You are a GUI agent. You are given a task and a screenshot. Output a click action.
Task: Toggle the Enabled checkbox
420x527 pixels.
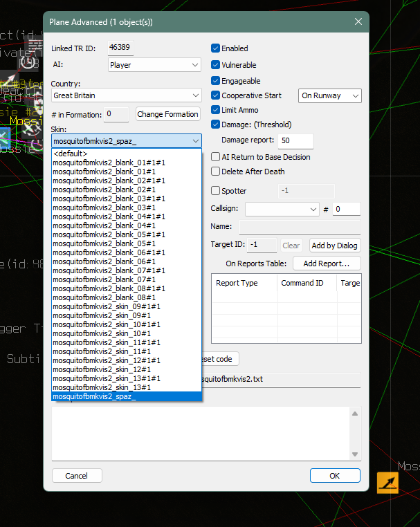pyautogui.click(x=216, y=48)
